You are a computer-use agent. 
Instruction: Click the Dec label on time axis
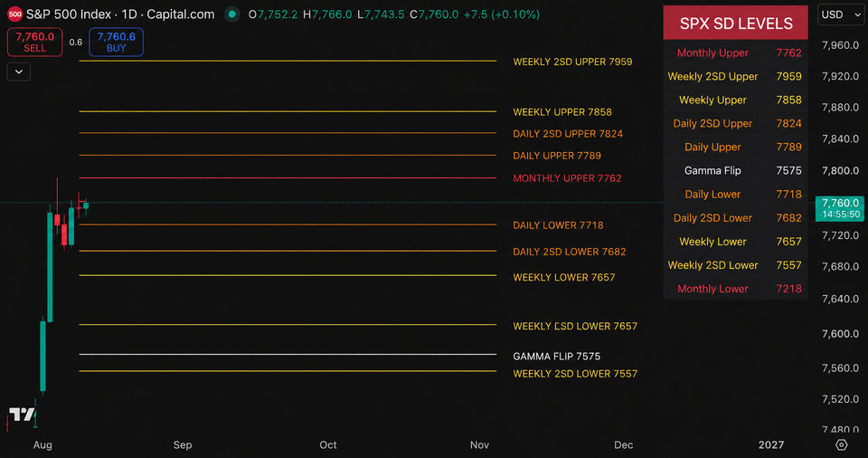click(x=624, y=444)
